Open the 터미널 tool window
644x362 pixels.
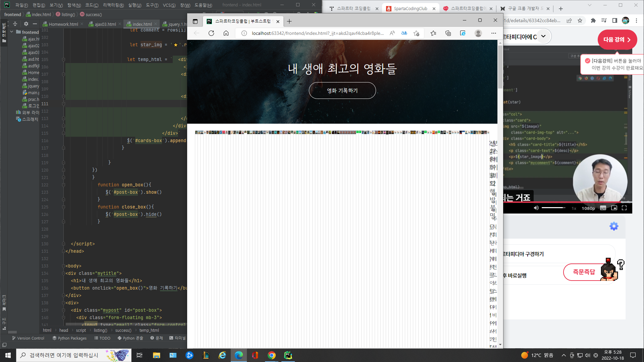(x=177, y=338)
